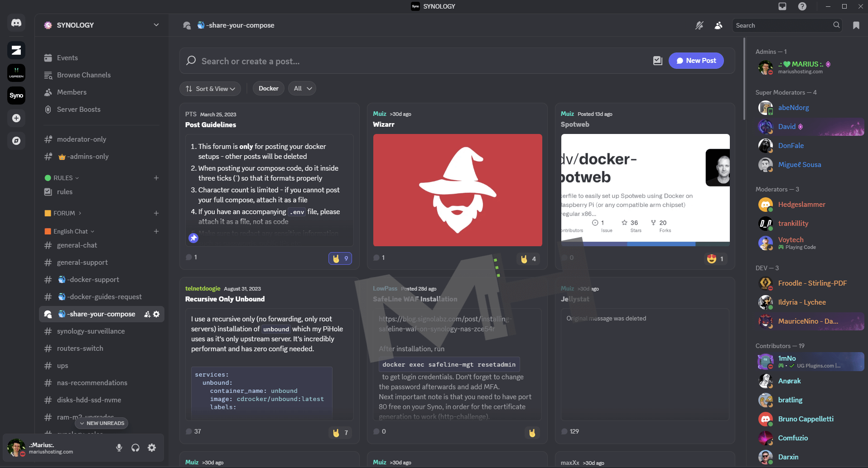
Task: Mute microphone in user panel
Action: point(119,448)
